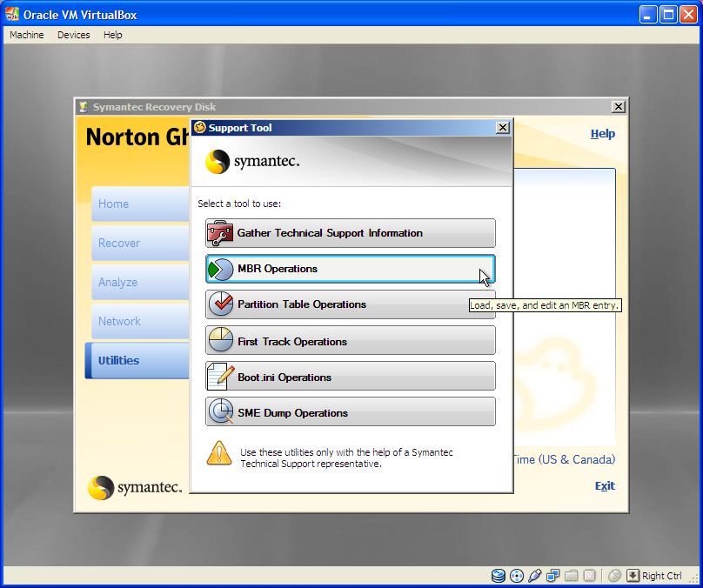This screenshot has height=588, width=703.
Task: Click the Exit link
Action: pyautogui.click(x=605, y=485)
